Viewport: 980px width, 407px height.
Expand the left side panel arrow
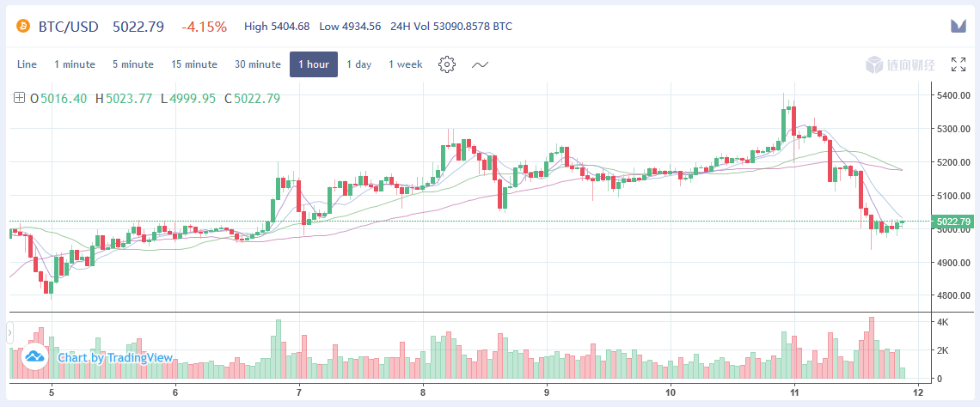click(9, 331)
